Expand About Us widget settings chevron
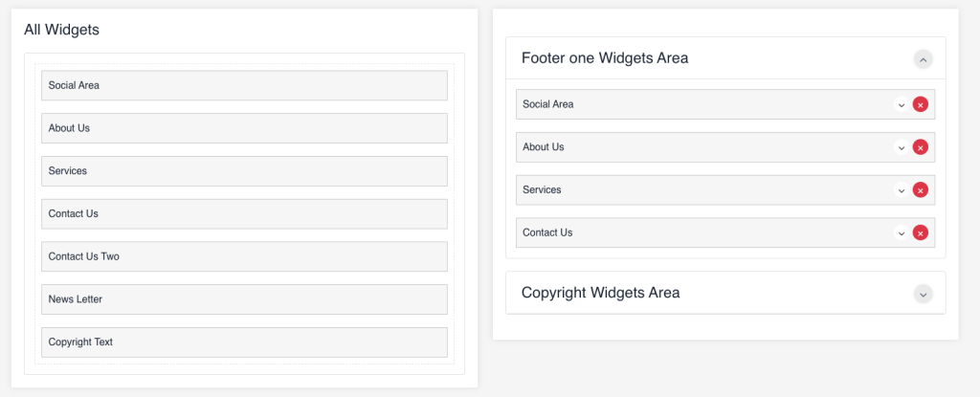This screenshot has height=397, width=980. click(x=902, y=147)
